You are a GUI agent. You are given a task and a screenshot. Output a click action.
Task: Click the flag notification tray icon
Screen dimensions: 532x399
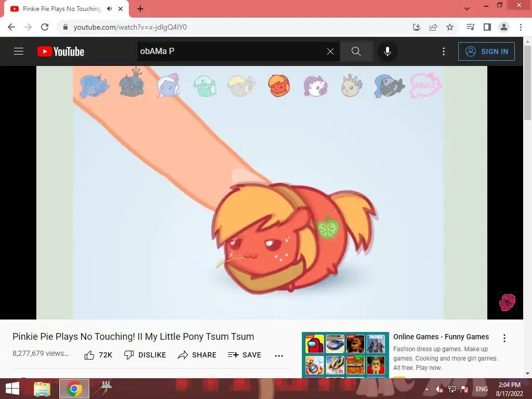click(x=464, y=389)
